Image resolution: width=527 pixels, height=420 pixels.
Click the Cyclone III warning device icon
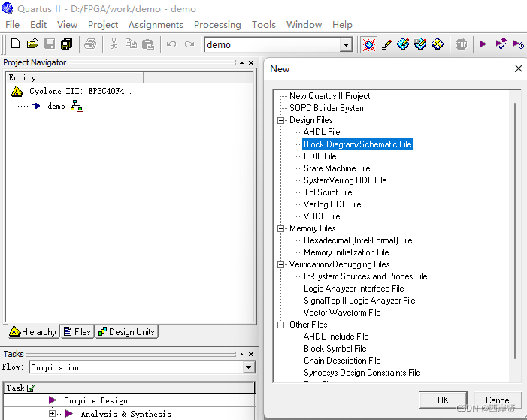[x=17, y=91]
